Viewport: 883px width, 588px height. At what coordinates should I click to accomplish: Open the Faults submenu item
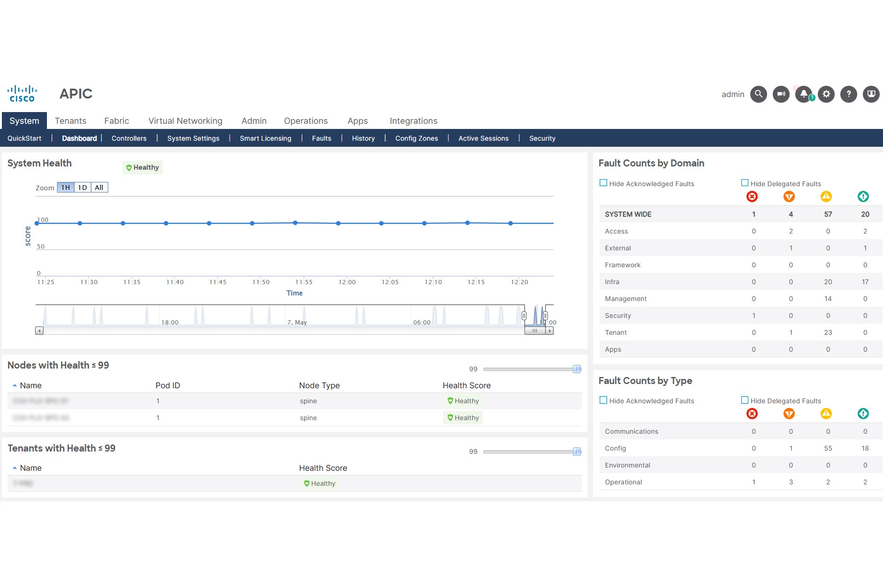pos(321,138)
